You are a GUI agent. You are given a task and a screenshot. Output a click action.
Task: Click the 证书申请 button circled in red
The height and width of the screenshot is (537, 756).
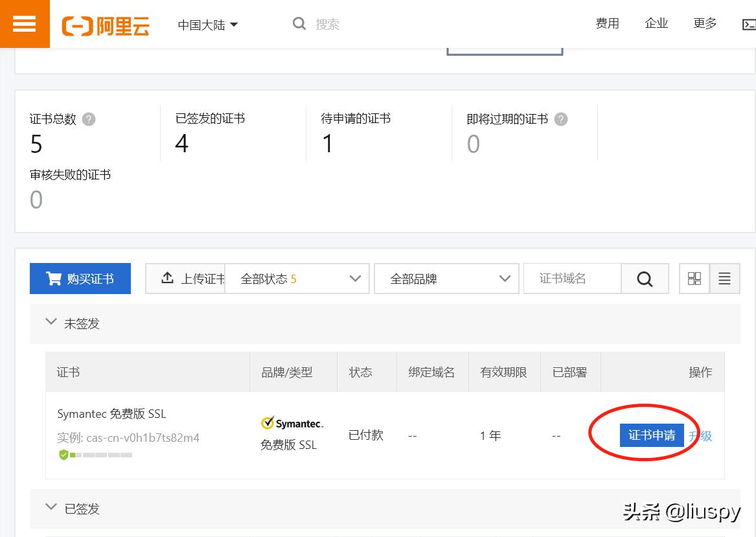[652, 435]
